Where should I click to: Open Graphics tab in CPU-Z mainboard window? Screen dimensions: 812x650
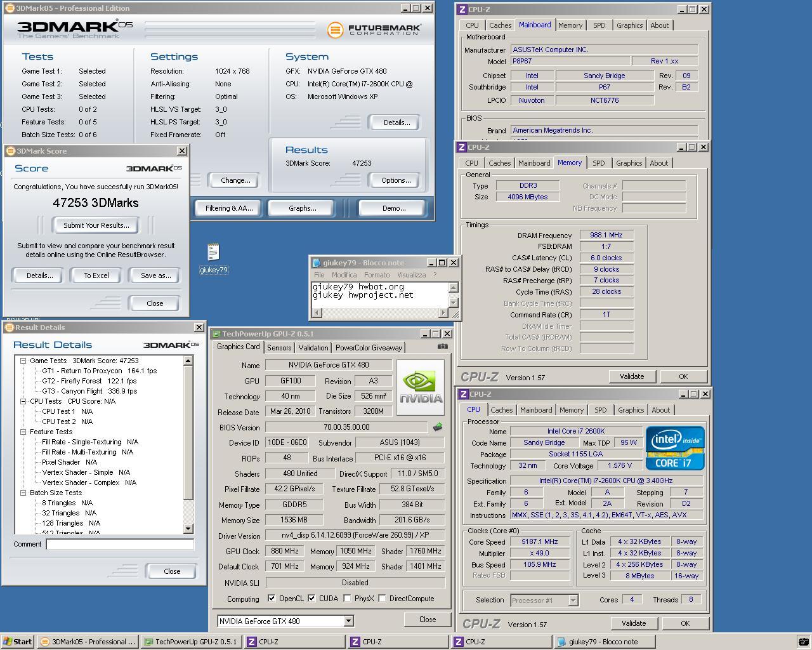629,25
